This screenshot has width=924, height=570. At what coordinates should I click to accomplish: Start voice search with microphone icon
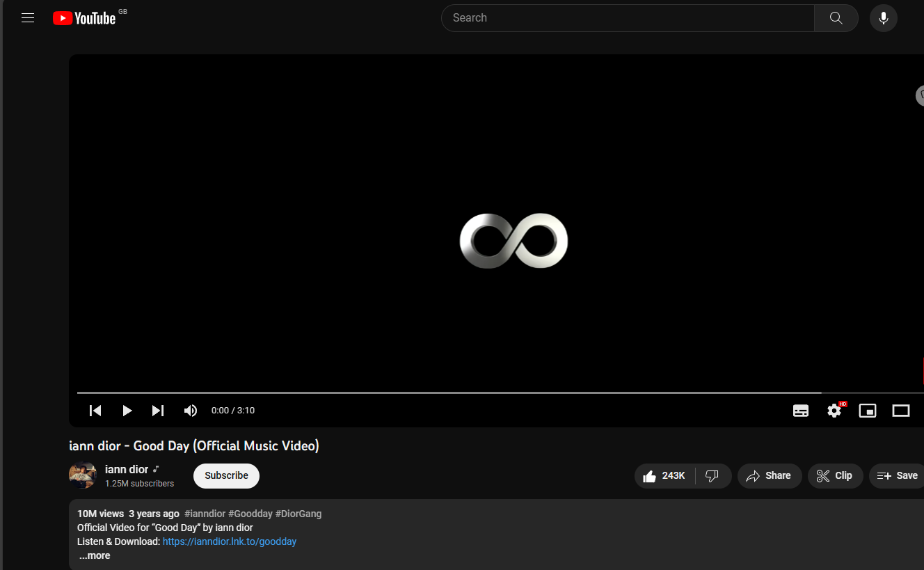pos(884,18)
